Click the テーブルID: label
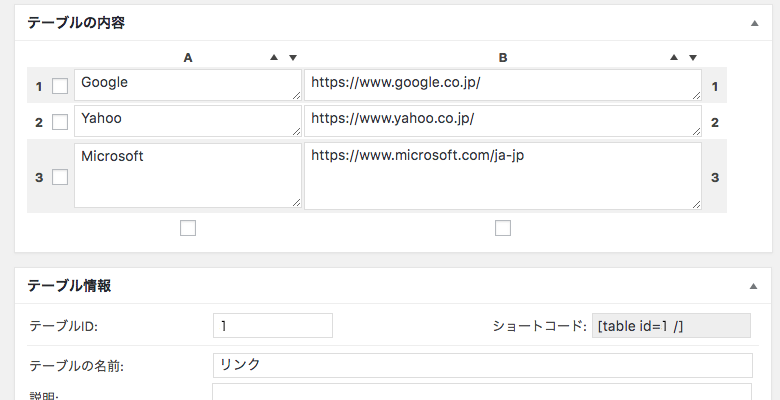The image size is (780, 400). (64, 326)
